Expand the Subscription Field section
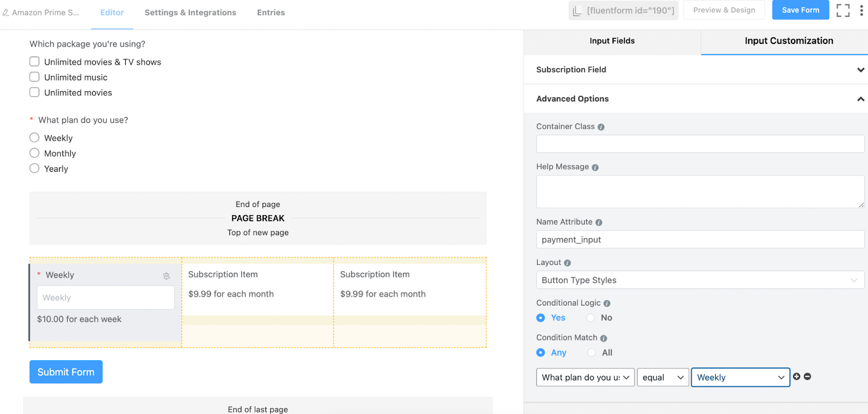 click(x=860, y=69)
